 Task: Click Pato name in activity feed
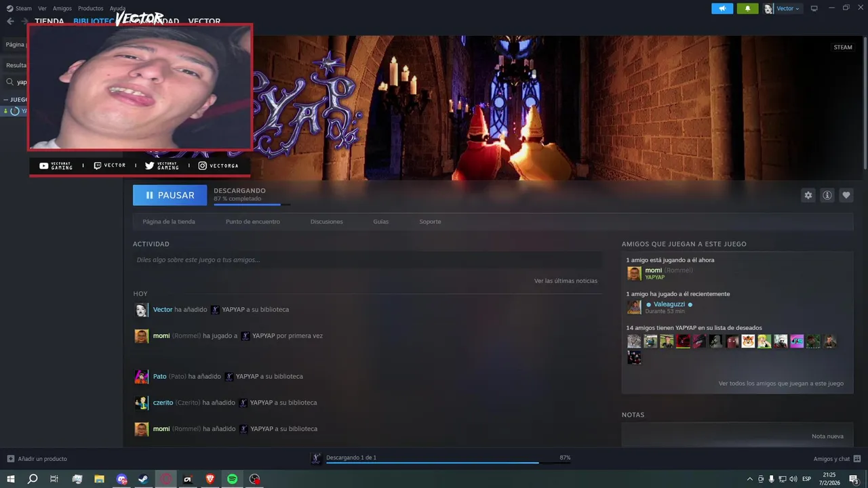click(x=159, y=376)
